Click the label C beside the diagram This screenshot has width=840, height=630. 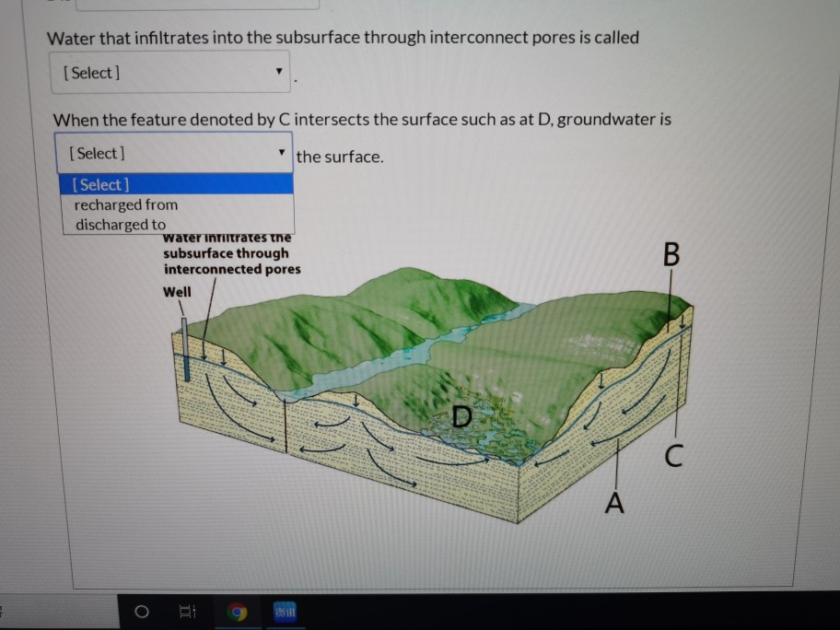(x=673, y=456)
